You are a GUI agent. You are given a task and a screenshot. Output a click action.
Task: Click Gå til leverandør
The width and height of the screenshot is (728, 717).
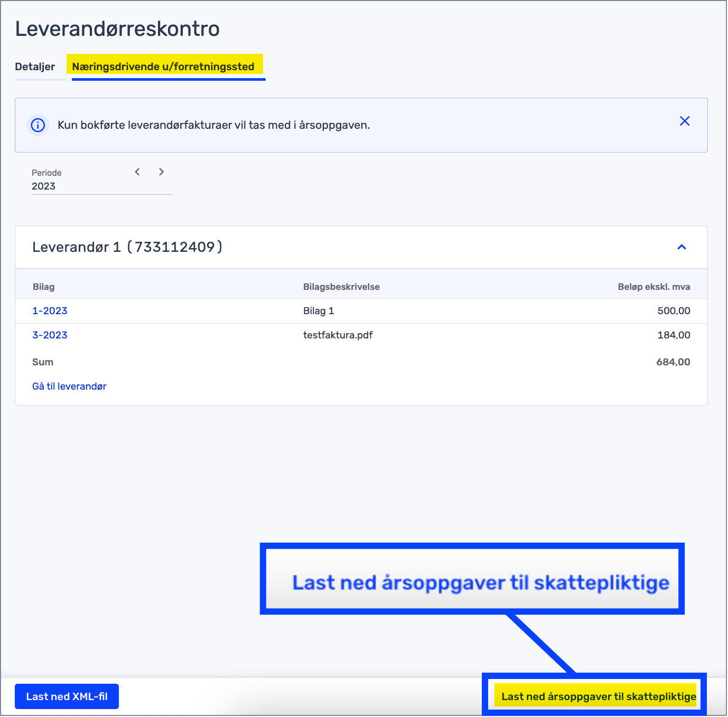coord(69,386)
